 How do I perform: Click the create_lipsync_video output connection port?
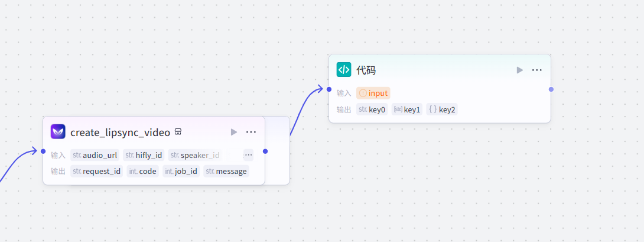point(265,151)
